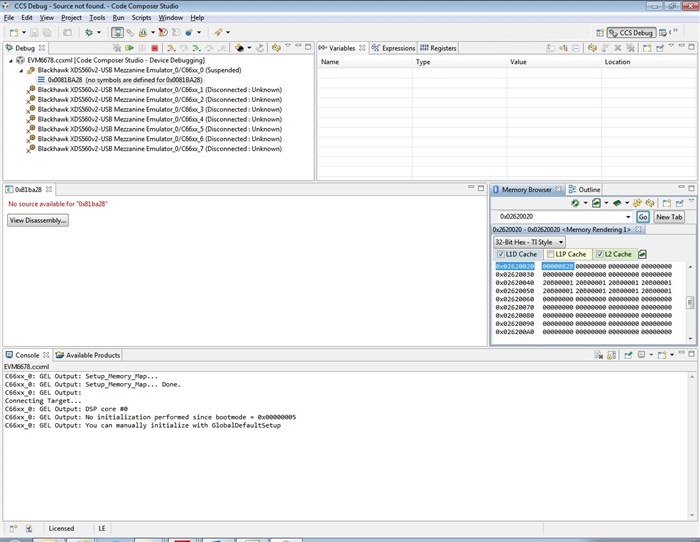
Task: Switch to the Expressions tab
Action: click(x=393, y=48)
